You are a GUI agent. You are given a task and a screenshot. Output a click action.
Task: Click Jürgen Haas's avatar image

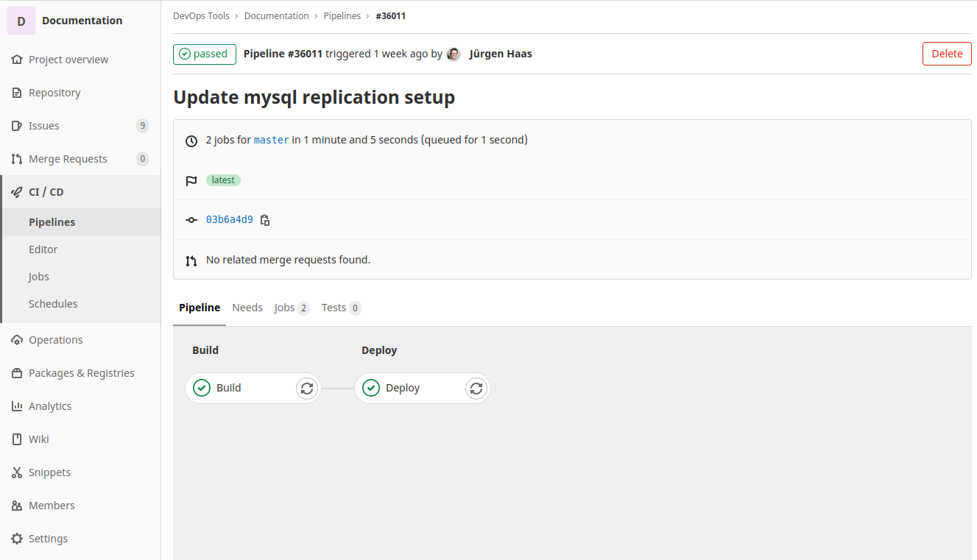click(x=454, y=54)
